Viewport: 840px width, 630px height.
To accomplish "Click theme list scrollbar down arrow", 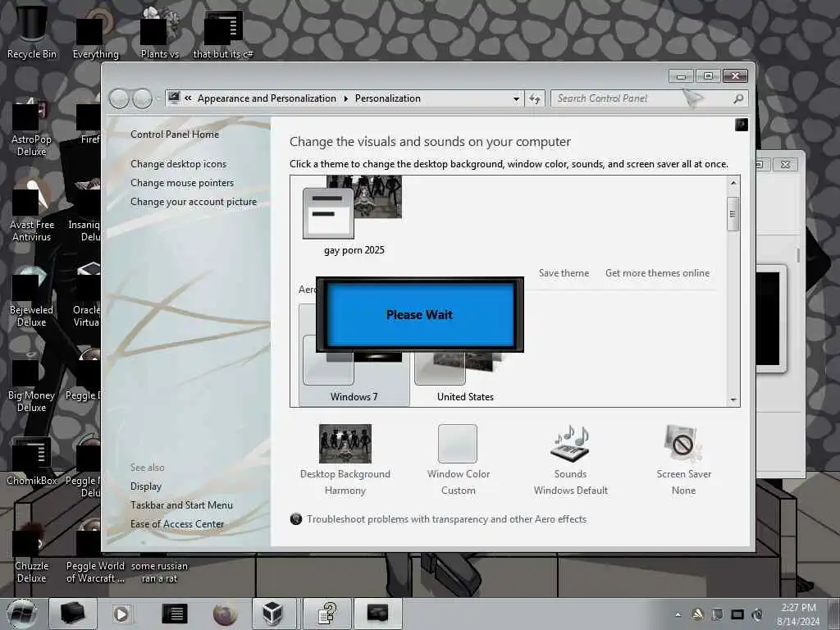I will [x=733, y=399].
